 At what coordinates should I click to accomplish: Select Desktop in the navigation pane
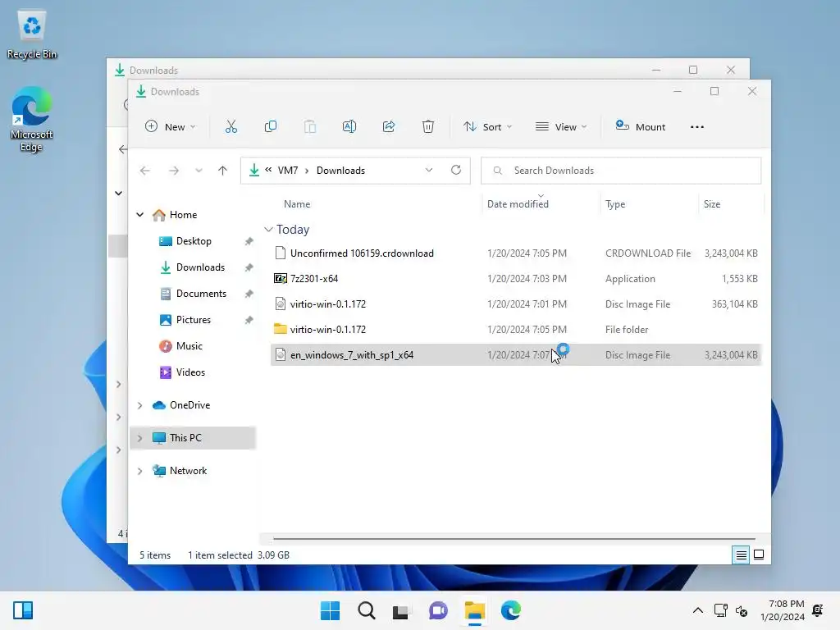click(194, 241)
